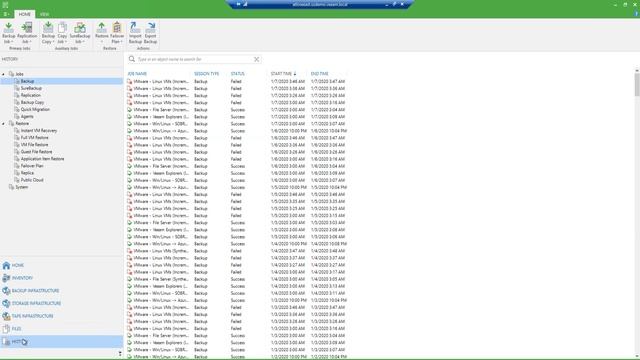640x360 pixels.
Task: Select Backup under Jobs in the tree
Action: [x=27, y=81]
